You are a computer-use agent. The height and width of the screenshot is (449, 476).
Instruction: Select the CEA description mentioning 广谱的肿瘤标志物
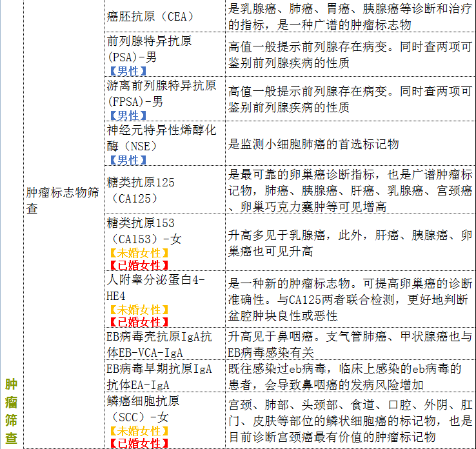click(350, 17)
